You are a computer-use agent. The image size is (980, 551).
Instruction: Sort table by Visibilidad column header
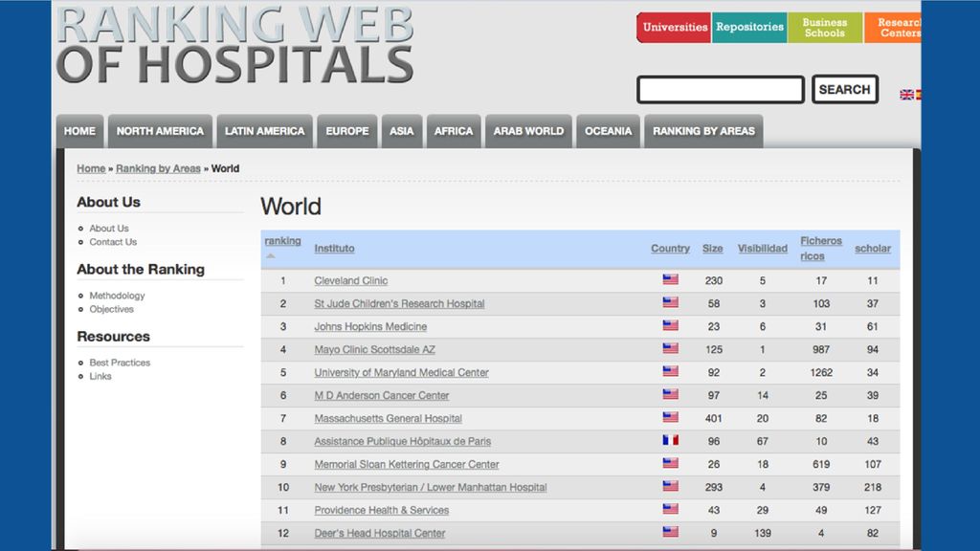(x=763, y=248)
